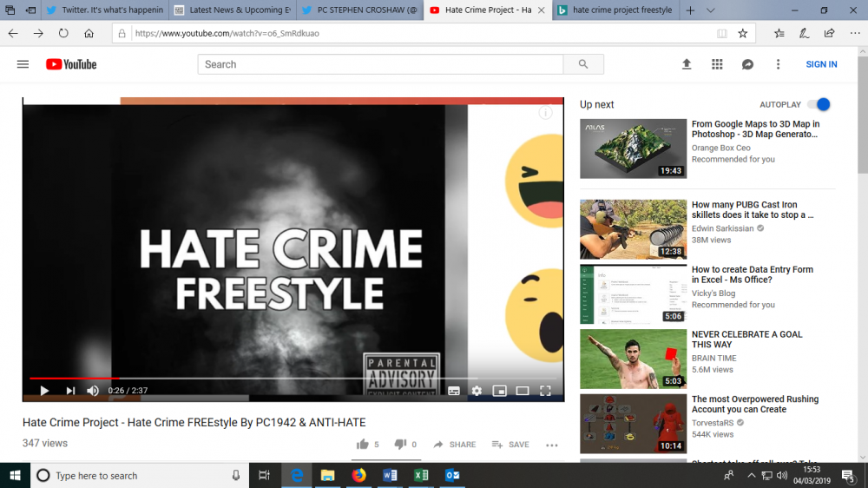Click the SHARE button

tap(455, 445)
